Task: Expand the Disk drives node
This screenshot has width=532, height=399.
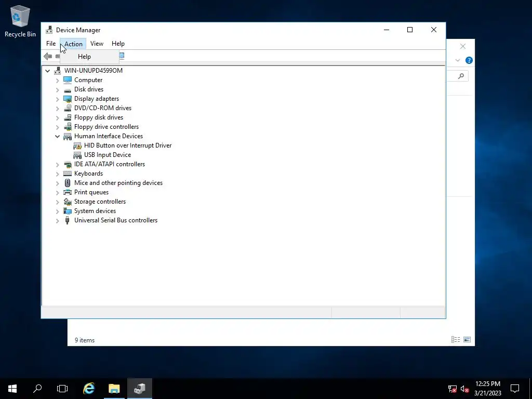Action: [x=57, y=89]
